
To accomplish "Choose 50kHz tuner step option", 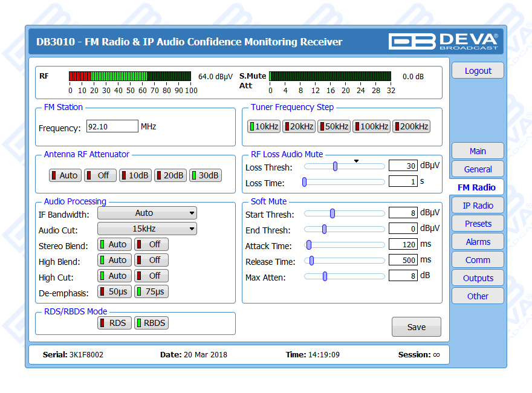I will [x=334, y=126].
